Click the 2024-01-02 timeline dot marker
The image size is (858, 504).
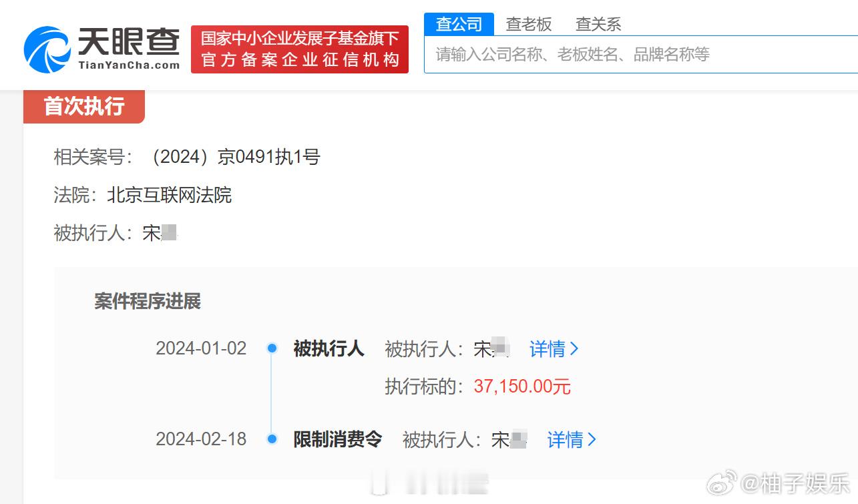[x=272, y=348]
